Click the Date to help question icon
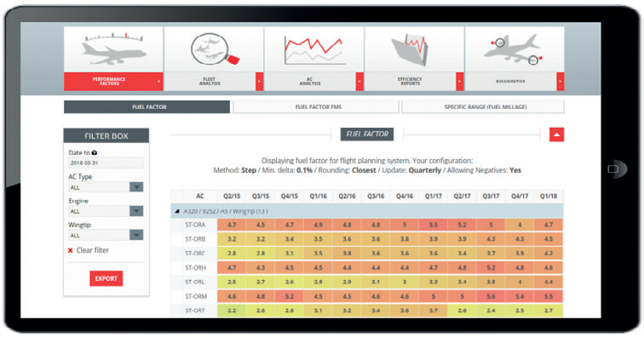The image size is (644, 337). [94, 152]
